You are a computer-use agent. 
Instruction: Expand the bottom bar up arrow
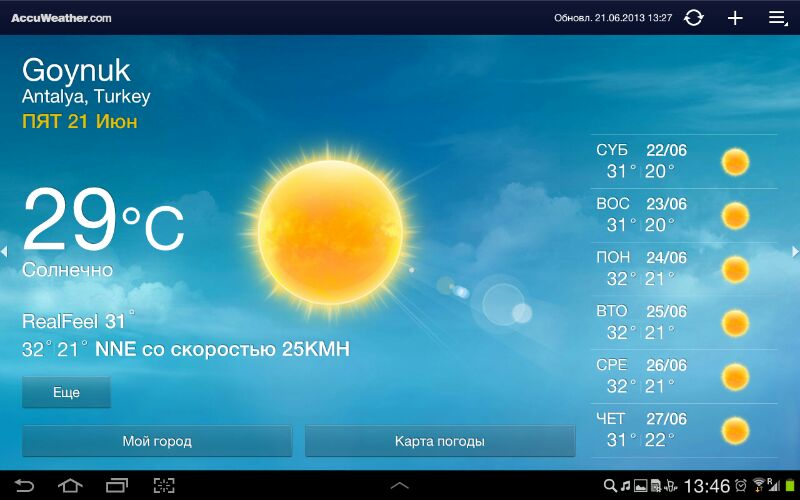(399, 486)
